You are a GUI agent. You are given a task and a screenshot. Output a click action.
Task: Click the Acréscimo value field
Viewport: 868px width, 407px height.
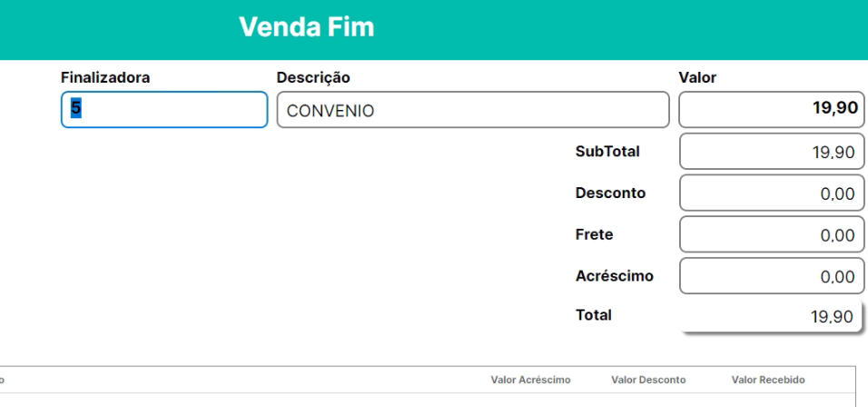coord(771,277)
